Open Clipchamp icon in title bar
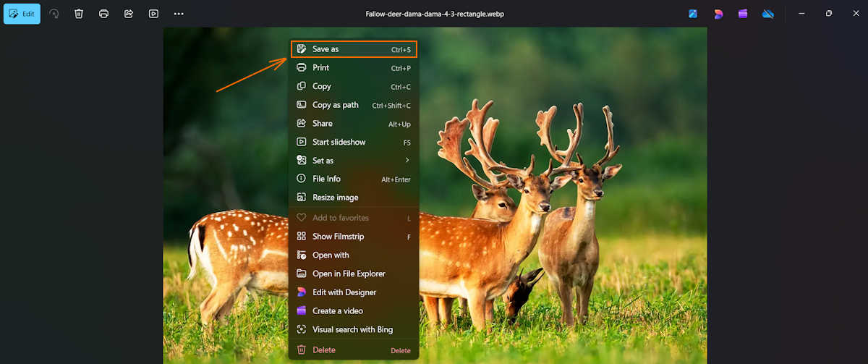Image resolution: width=868 pixels, height=364 pixels. 743,14
